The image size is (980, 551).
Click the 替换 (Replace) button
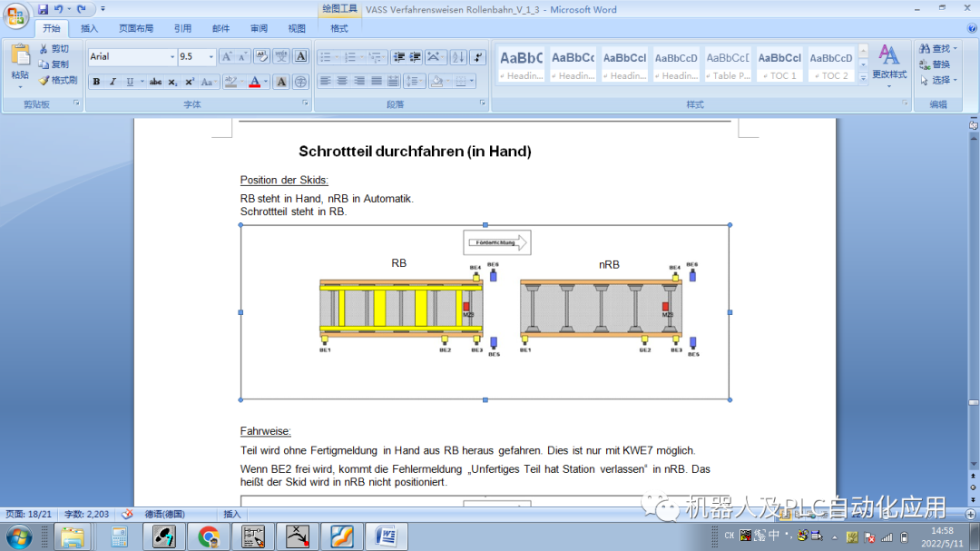pyautogui.click(x=934, y=64)
